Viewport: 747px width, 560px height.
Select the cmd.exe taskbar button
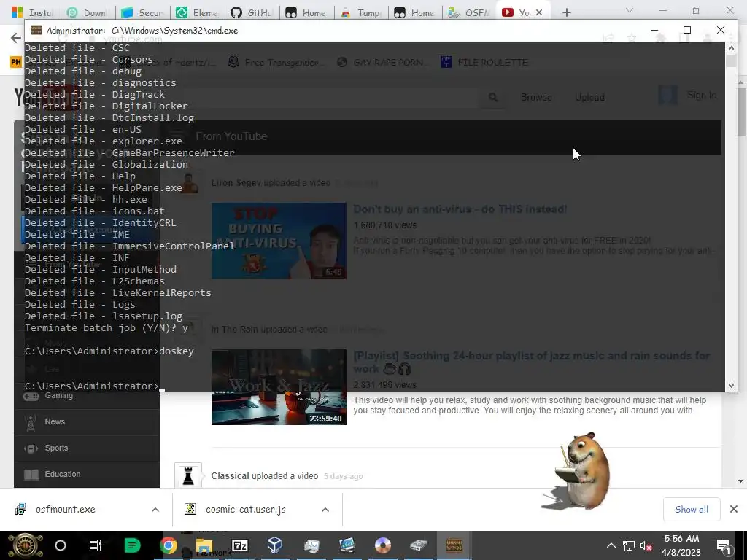pos(454,545)
